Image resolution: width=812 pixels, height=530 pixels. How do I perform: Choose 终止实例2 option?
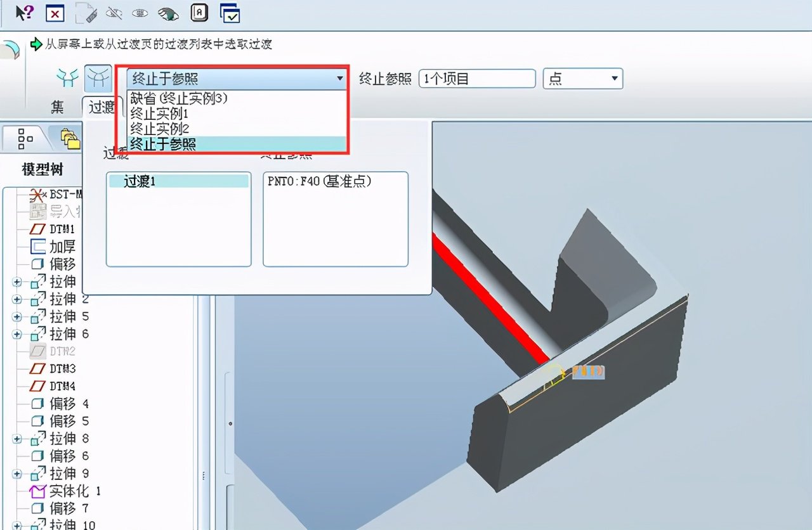159,129
